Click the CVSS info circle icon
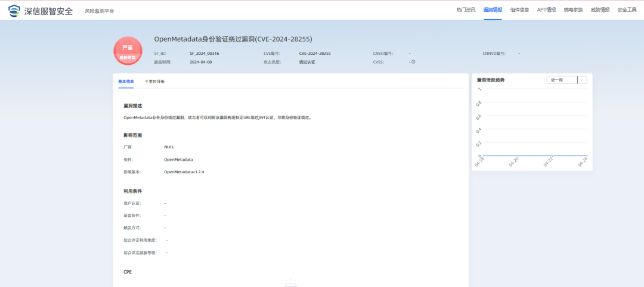 tap(413, 63)
